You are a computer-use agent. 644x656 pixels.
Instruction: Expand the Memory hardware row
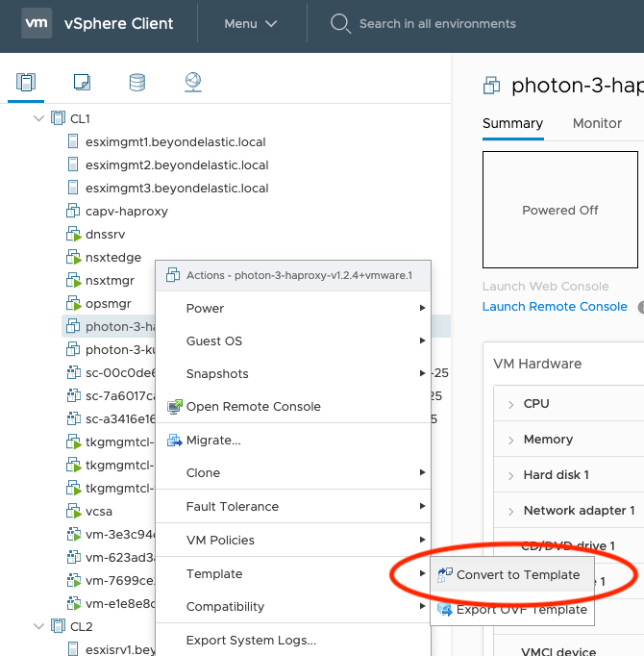[x=510, y=440]
